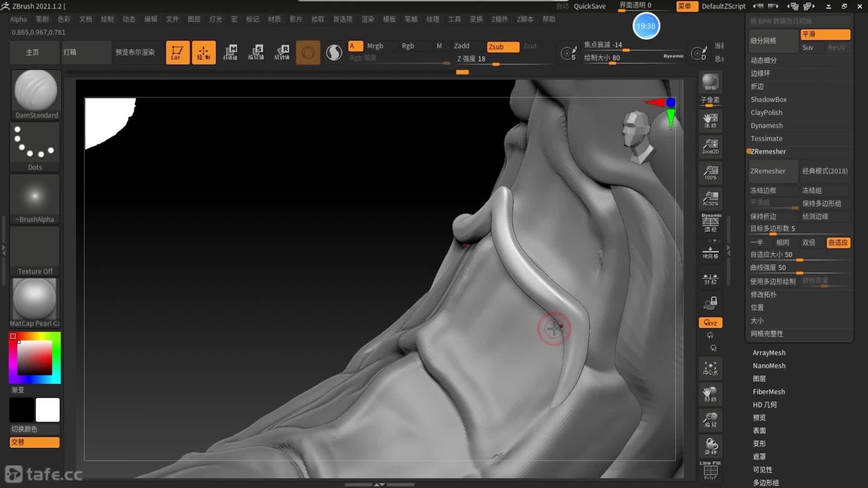Toggle Zsub sculpt mode
The width and height of the screenshot is (868, 488).
pos(503,47)
